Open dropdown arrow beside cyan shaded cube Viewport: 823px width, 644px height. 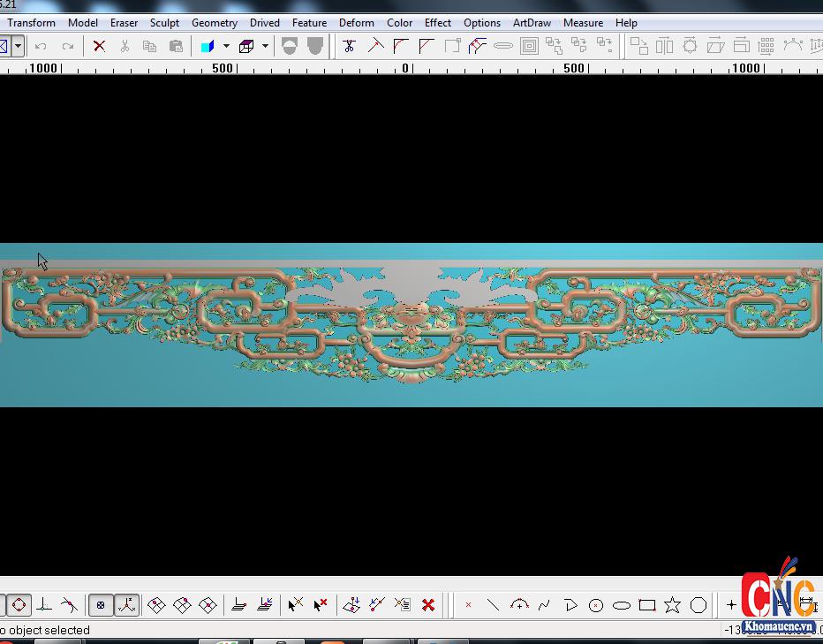click(x=226, y=46)
